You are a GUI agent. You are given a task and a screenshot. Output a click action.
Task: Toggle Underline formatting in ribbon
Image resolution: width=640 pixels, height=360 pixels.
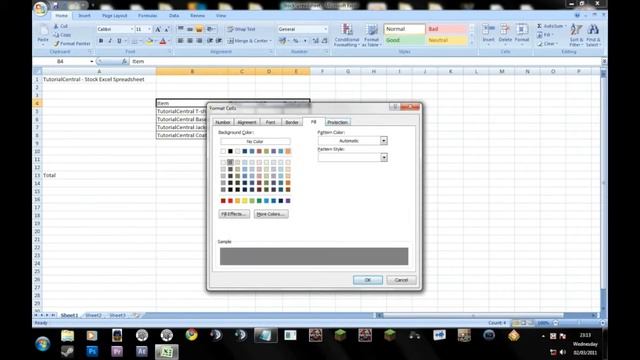point(119,41)
